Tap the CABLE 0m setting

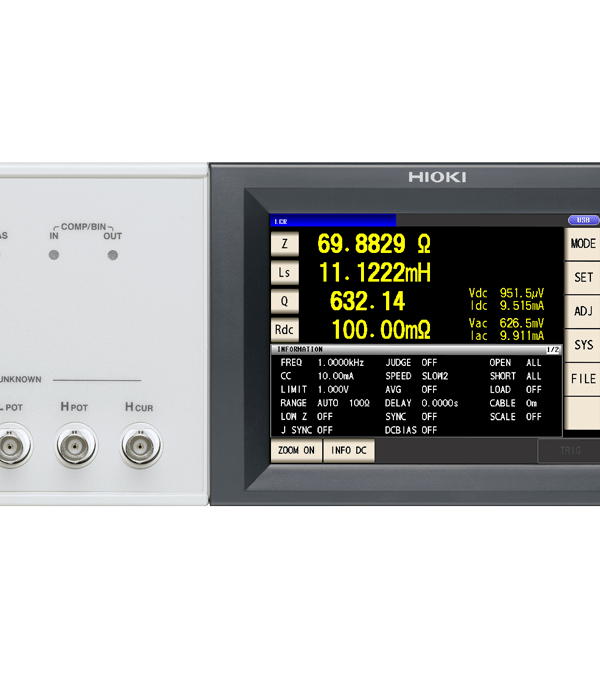[x=513, y=403]
